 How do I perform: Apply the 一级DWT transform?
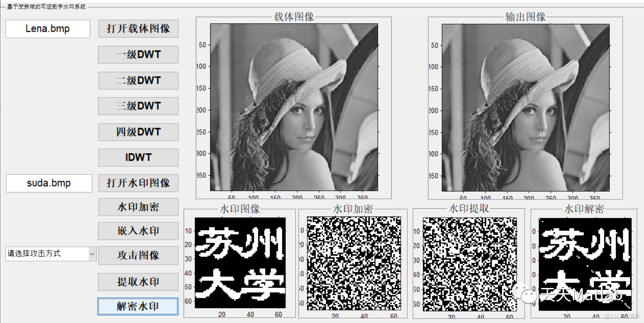click(138, 54)
